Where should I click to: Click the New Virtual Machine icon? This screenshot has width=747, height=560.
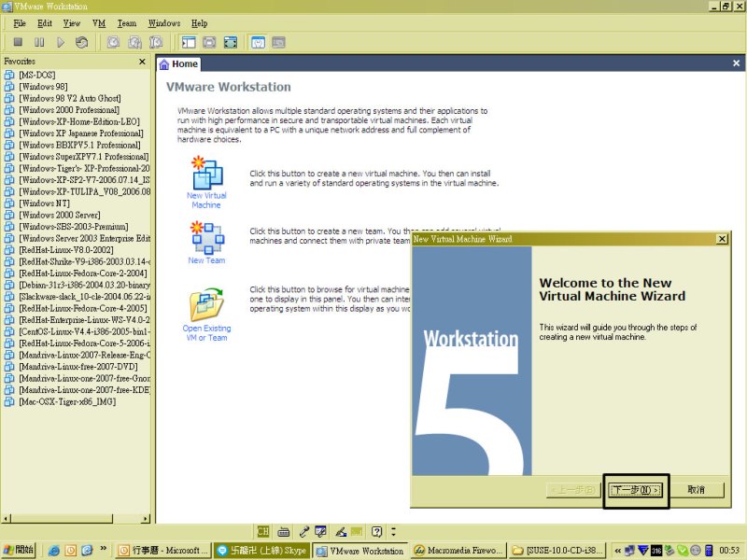pos(206,173)
